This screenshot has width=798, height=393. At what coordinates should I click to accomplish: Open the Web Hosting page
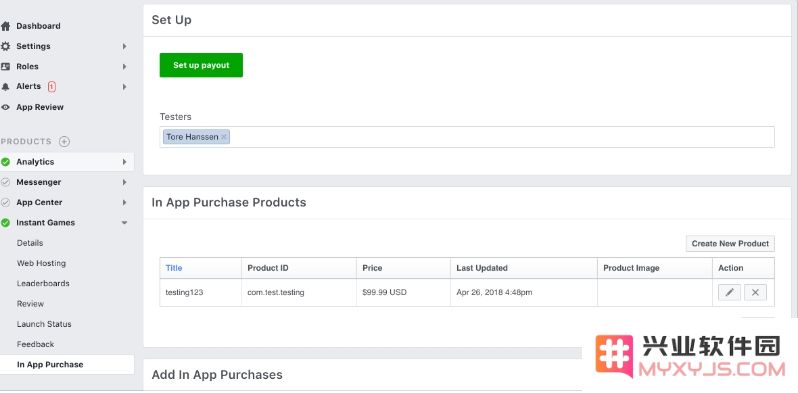click(41, 263)
